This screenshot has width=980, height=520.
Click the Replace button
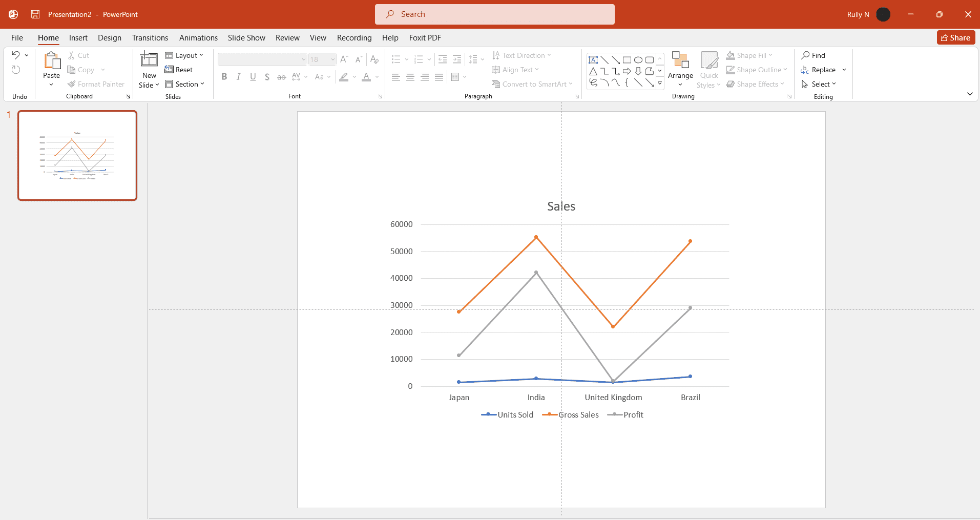819,70
